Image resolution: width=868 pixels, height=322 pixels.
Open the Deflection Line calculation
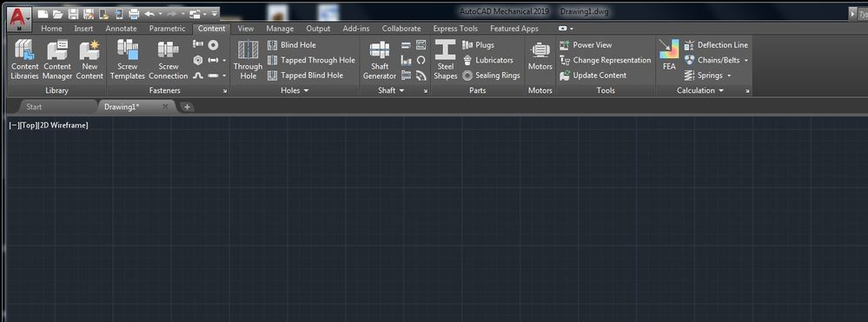(x=716, y=45)
